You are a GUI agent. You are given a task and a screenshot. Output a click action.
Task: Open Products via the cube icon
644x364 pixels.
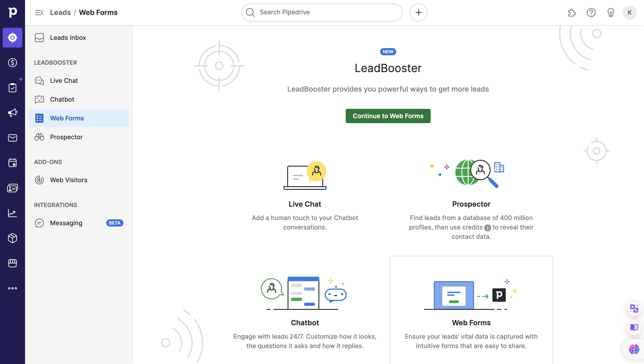(x=13, y=238)
